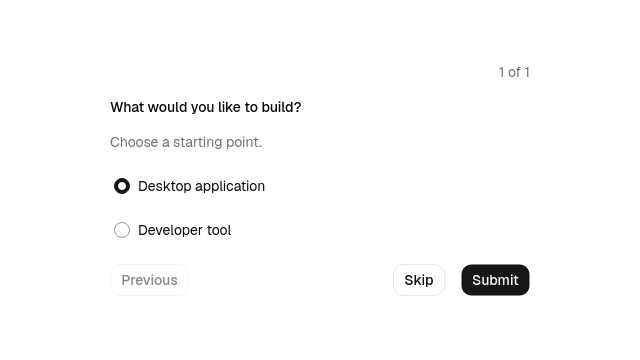
Task: Click the Submit button
Action: coord(495,280)
